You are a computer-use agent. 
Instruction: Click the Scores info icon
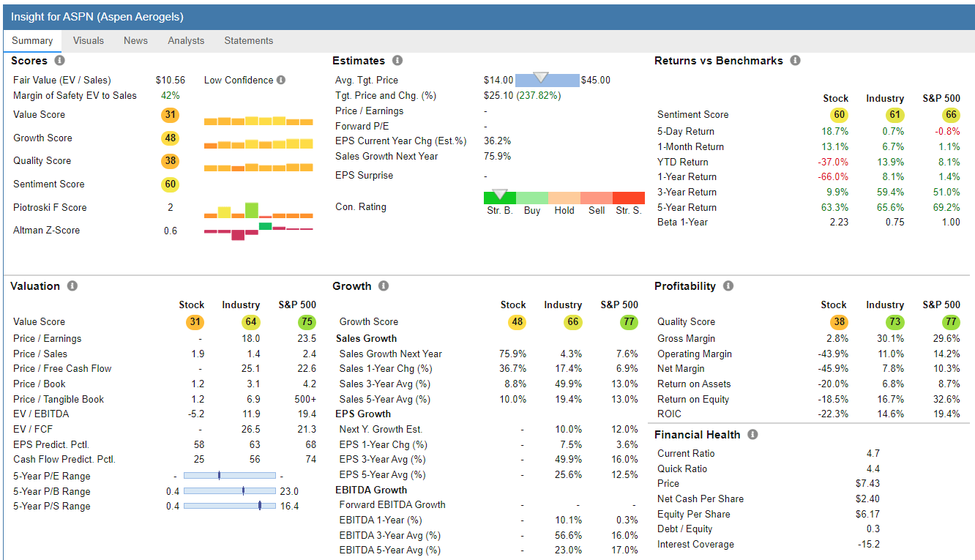pos(59,60)
